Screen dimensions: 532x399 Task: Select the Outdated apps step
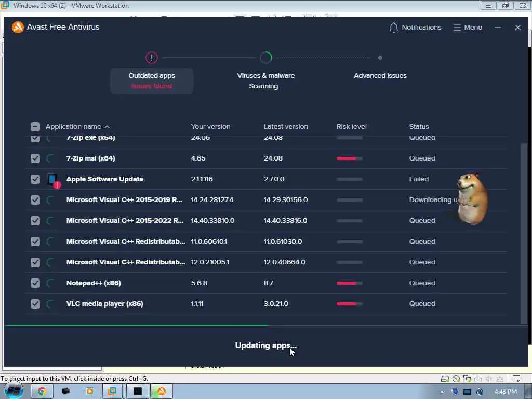pos(152,81)
